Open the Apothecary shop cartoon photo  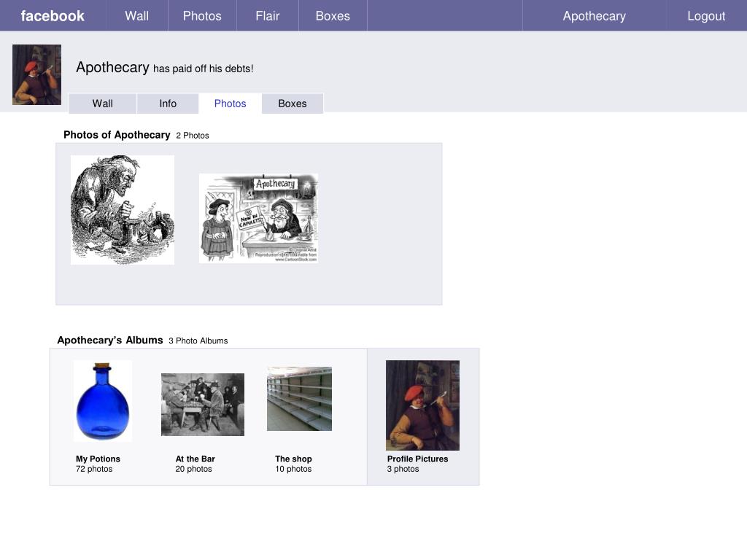coord(258,218)
